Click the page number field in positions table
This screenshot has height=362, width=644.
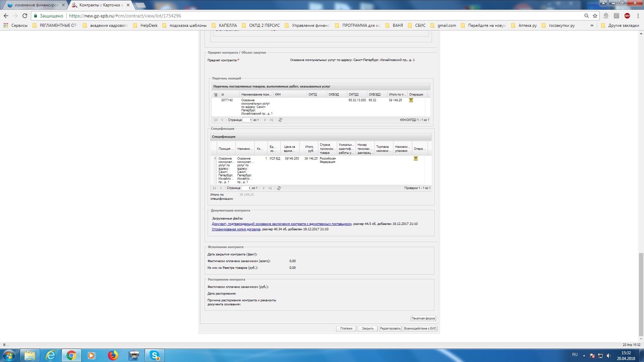[x=247, y=120]
